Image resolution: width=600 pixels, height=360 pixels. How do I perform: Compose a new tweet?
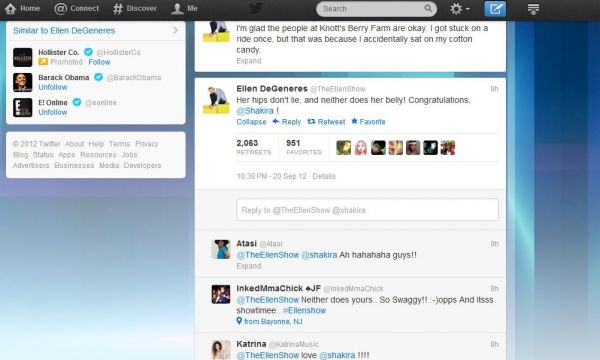[495, 9]
